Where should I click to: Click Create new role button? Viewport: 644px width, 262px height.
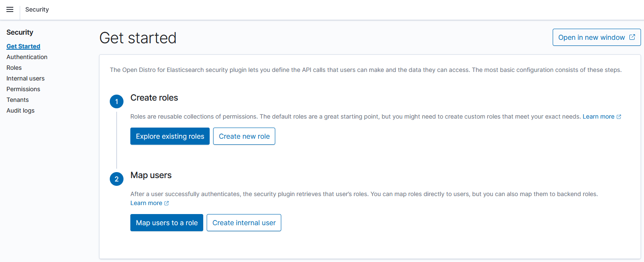[244, 136]
